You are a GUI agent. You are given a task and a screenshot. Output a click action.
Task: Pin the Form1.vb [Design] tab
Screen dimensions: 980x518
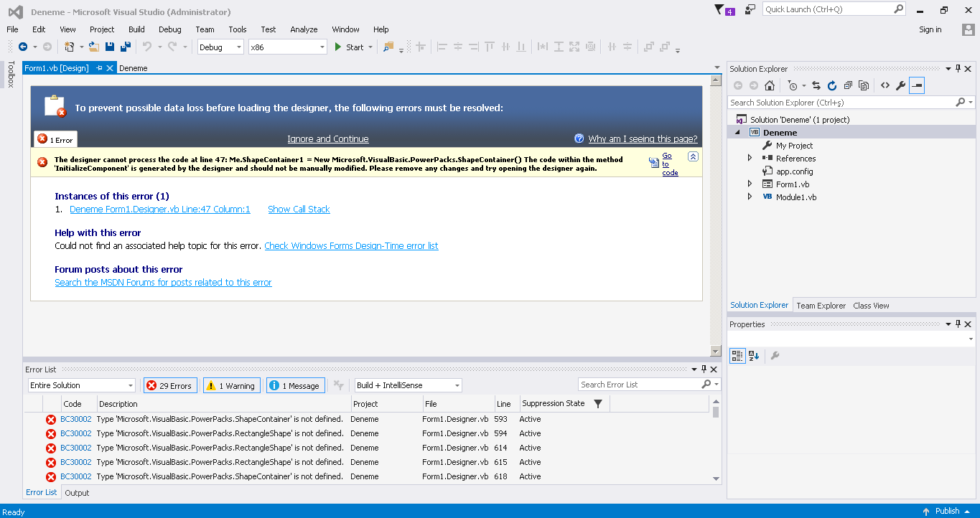100,68
